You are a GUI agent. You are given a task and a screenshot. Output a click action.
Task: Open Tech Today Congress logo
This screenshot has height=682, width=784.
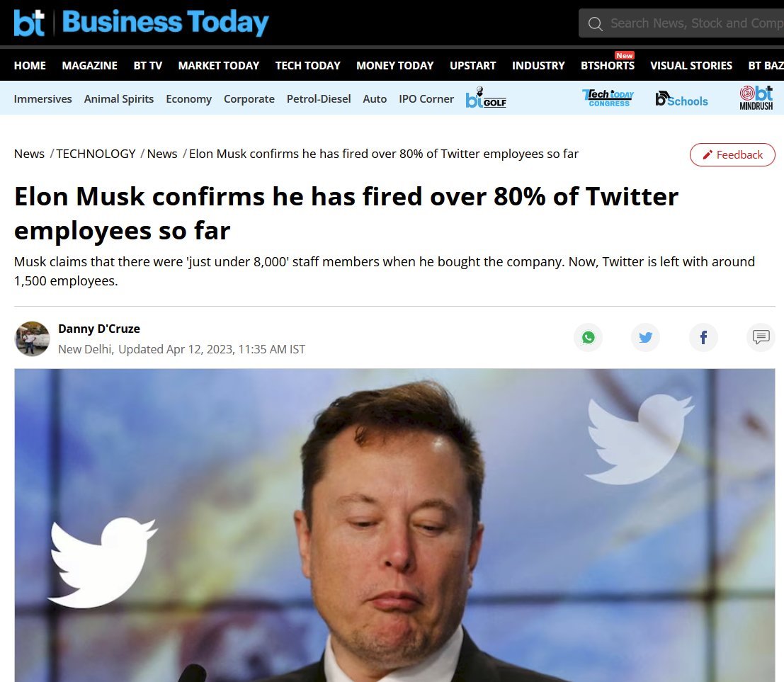coord(608,98)
